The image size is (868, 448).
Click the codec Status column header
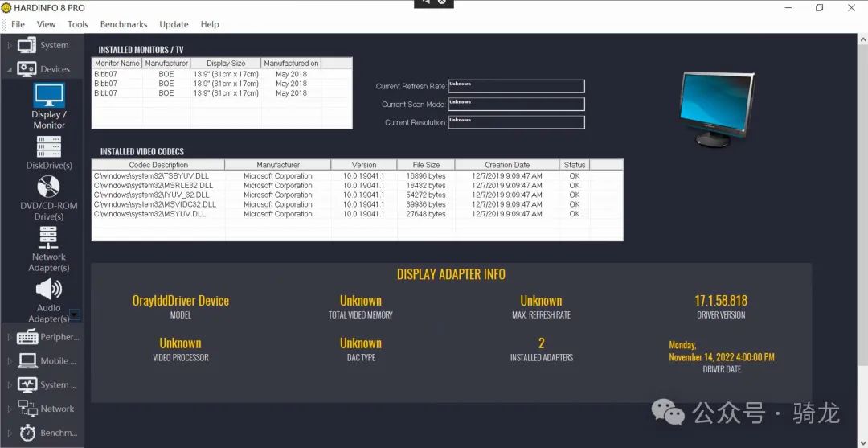coord(575,165)
